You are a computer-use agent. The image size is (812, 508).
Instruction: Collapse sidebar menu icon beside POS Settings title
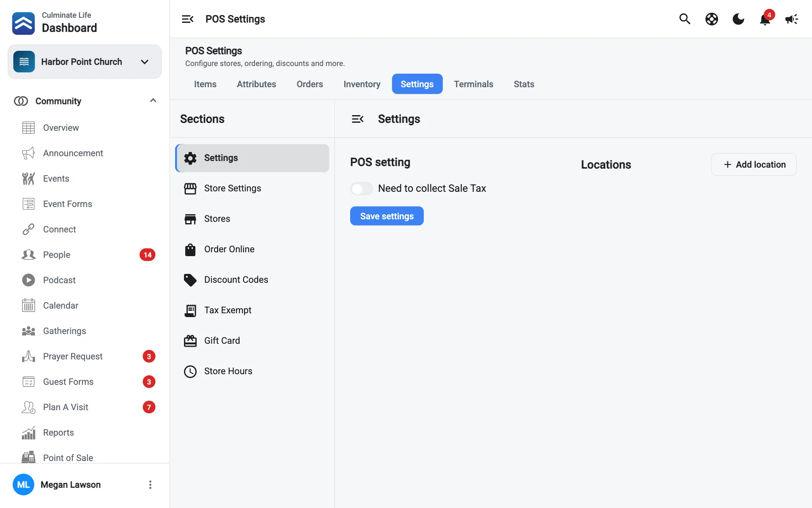point(188,19)
